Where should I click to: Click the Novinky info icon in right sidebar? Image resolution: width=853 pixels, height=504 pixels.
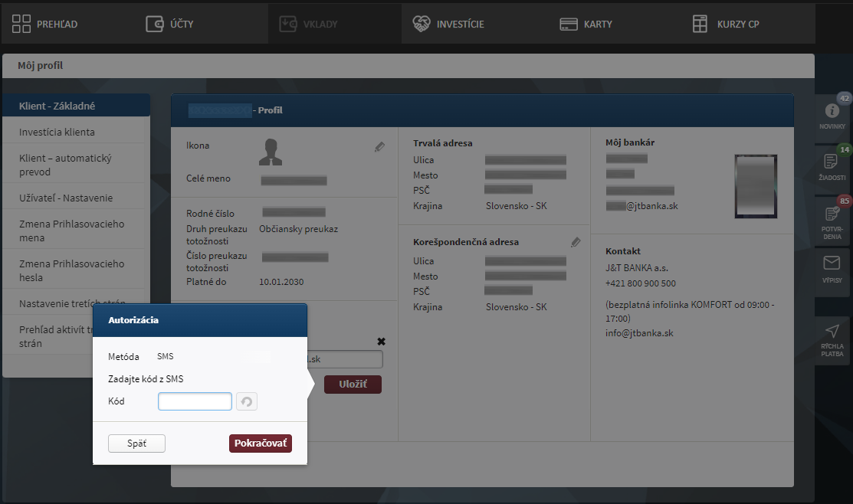tap(832, 111)
